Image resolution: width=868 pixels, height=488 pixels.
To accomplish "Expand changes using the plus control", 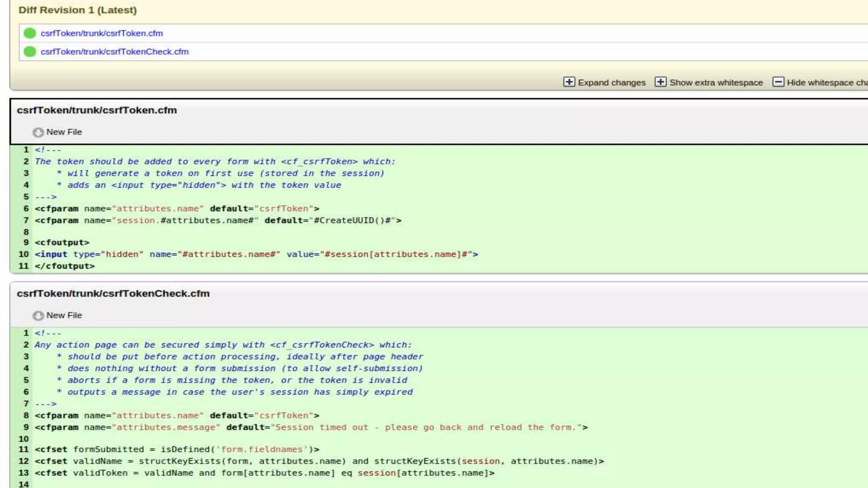I will pos(569,82).
